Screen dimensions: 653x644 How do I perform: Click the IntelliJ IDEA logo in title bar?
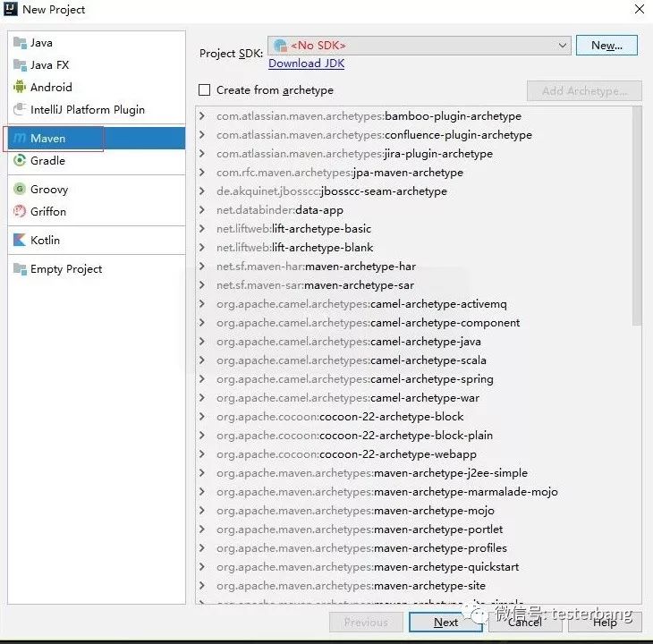click(x=11, y=9)
